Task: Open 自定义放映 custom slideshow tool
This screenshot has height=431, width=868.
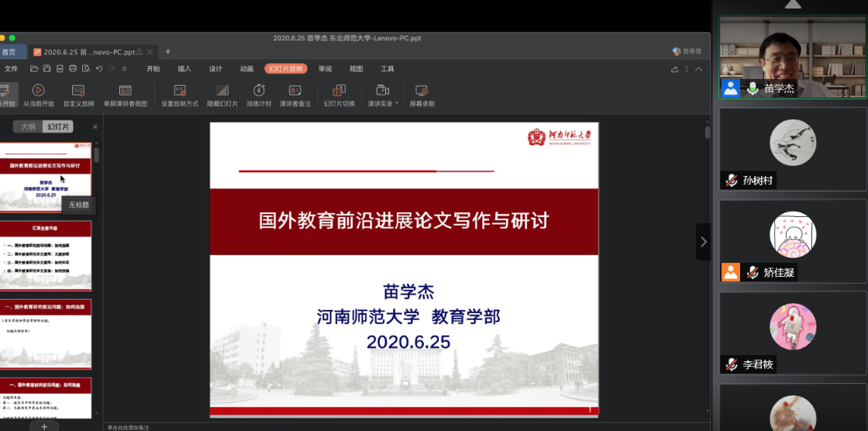Action: click(78, 91)
